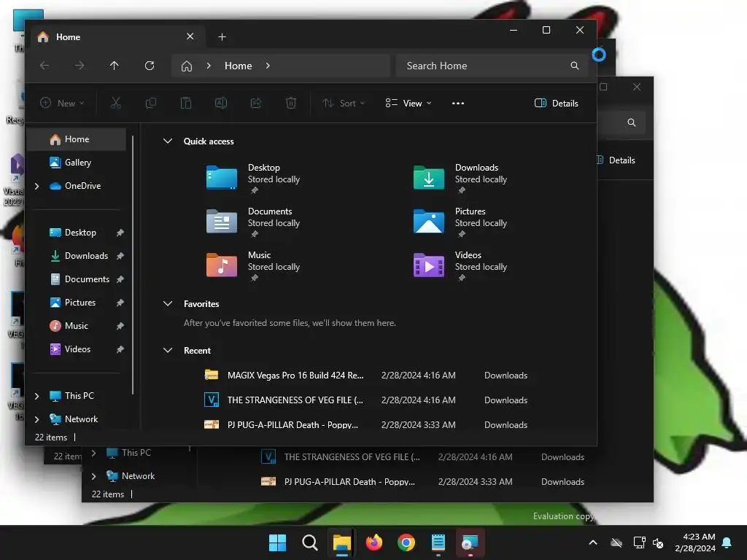Screen dimensions: 747x560
Task: Select pinned Videos in navigation pane
Action: pos(76,349)
